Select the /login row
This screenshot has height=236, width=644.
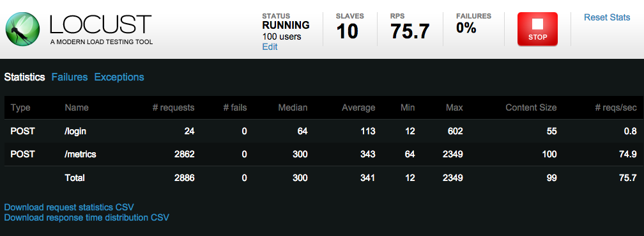click(324, 131)
